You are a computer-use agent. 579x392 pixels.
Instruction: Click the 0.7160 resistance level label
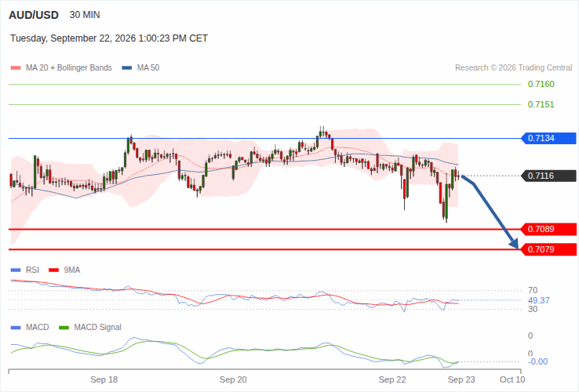pos(541,84)
